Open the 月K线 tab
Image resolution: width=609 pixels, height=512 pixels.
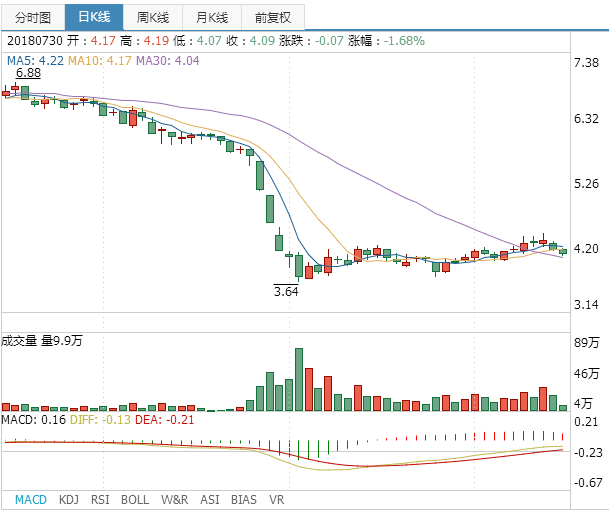pyautogui.click(x=212, y=17)
